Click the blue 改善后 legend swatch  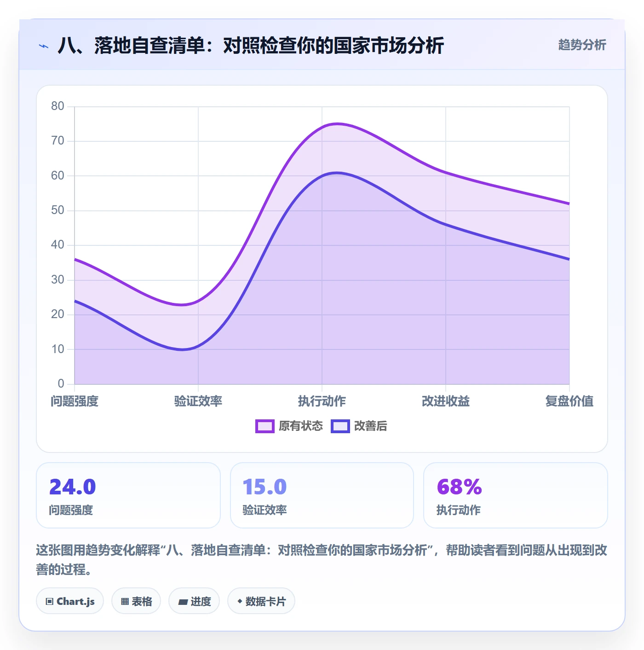coord(340,426)
